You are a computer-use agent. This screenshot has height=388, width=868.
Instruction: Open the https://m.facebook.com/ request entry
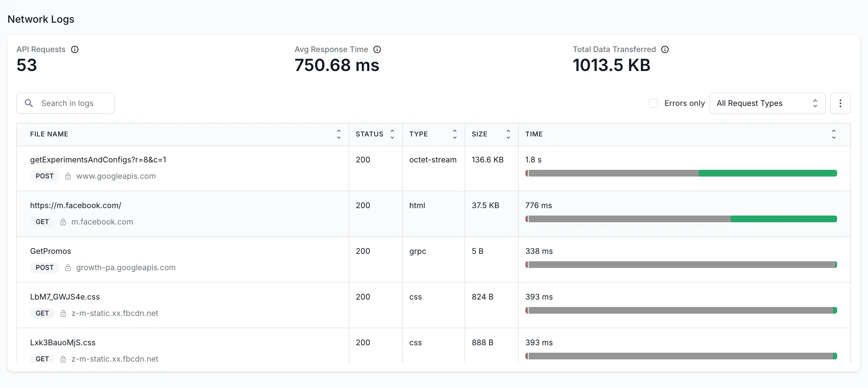pyautogui.click(x=76, y=206)
